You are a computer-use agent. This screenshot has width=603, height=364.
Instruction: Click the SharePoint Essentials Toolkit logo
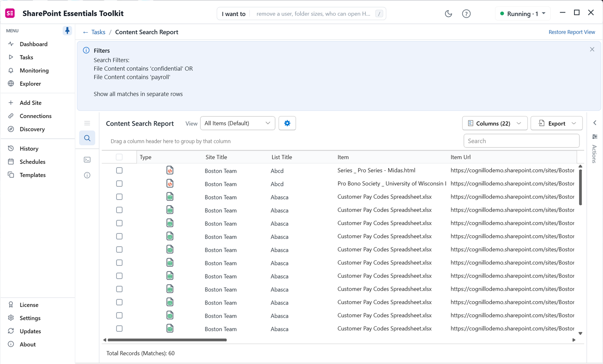[x=10, y=13]
